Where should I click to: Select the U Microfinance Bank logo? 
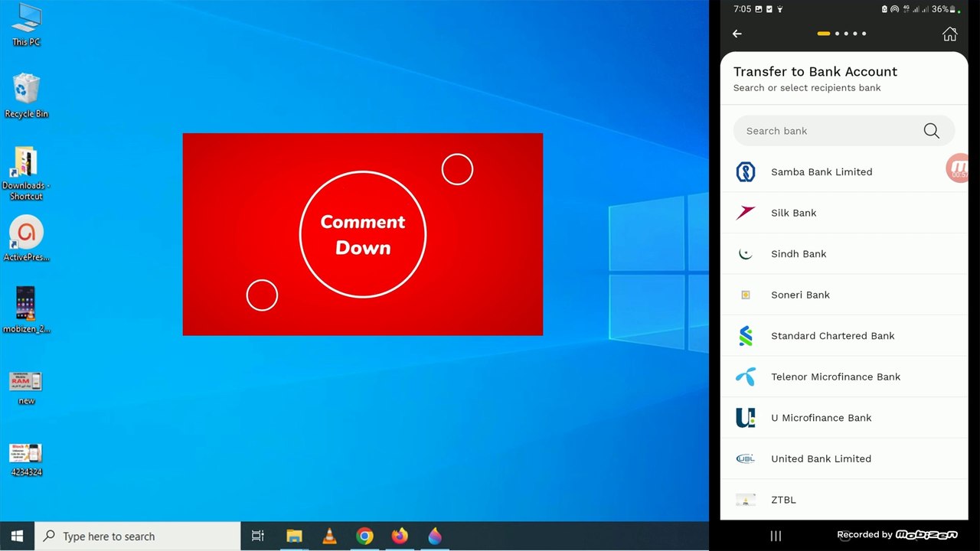coord(746,418)
